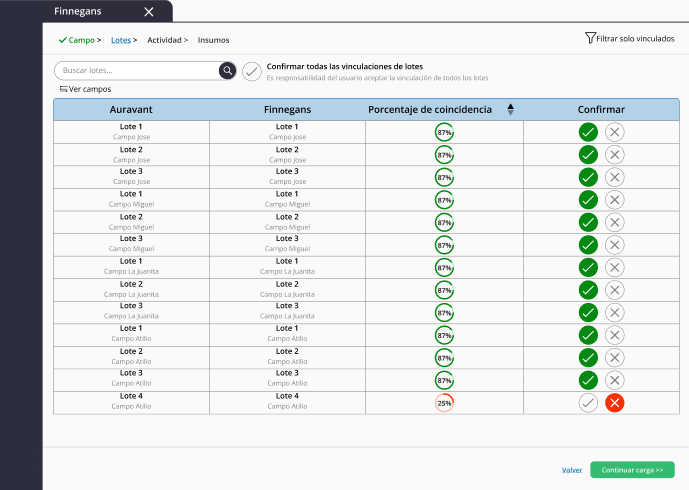Confirm Lote 3 Campo La Juanita link

pos(588,313)
